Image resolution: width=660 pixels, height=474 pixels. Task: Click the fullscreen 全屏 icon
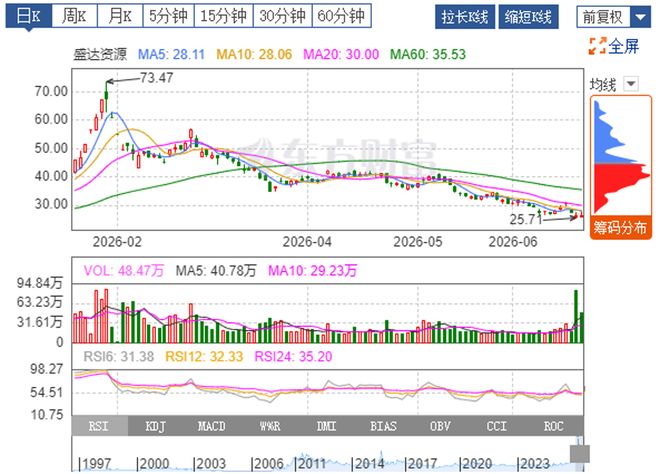(597, 46)
